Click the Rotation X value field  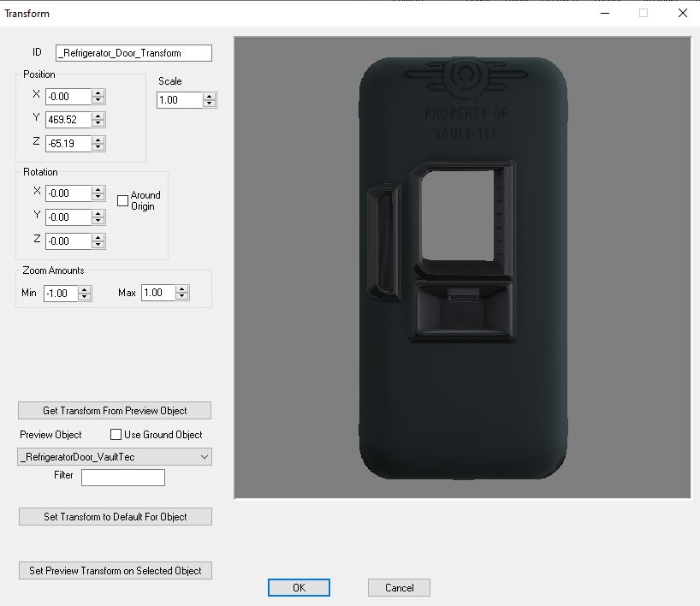[68, 193]
